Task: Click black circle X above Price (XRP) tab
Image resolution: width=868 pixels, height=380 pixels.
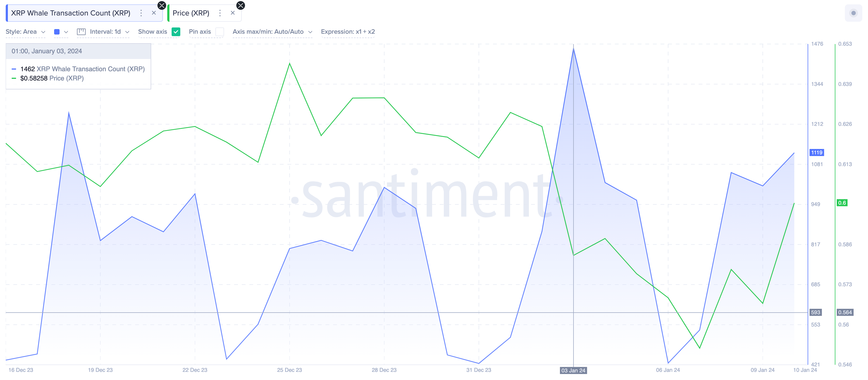Action: click(241, 5)
